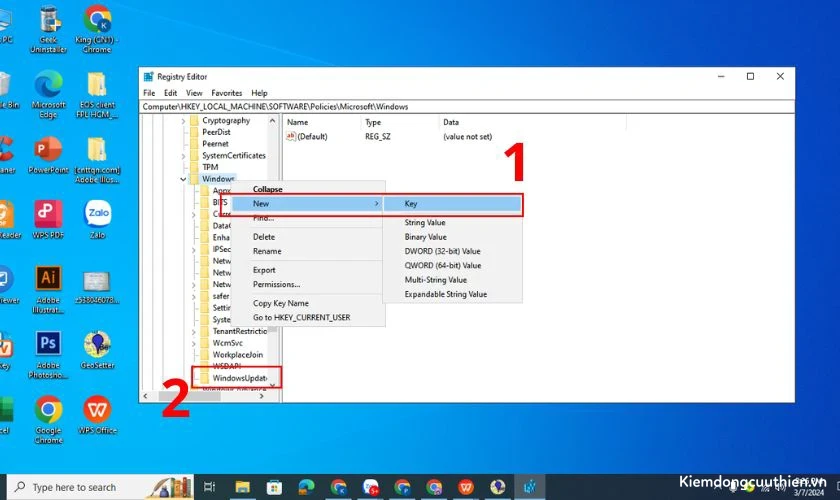Image resolution: width=840 pixels, height=500 pixels.
Task: Select DWORD (32-bit) Value option
Action: point(453,251)
